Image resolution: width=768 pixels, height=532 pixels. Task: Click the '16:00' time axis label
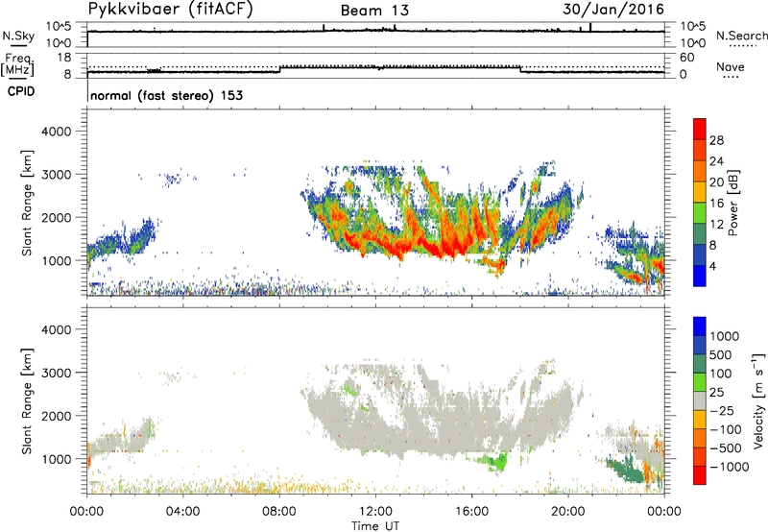[x=471, y=512]
